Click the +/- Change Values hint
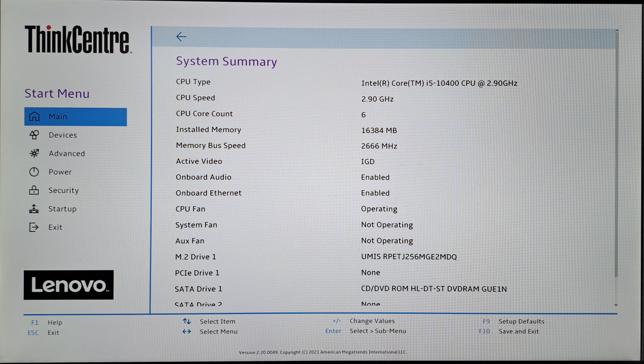 coord(363,321)
